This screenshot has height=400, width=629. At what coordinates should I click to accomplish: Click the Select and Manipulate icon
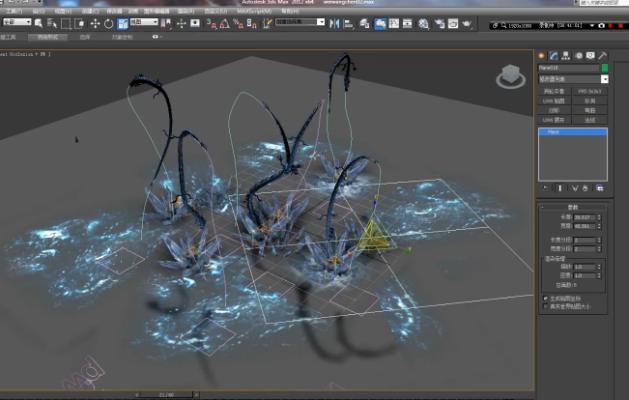pyautogui.click(x=181, y=24)
